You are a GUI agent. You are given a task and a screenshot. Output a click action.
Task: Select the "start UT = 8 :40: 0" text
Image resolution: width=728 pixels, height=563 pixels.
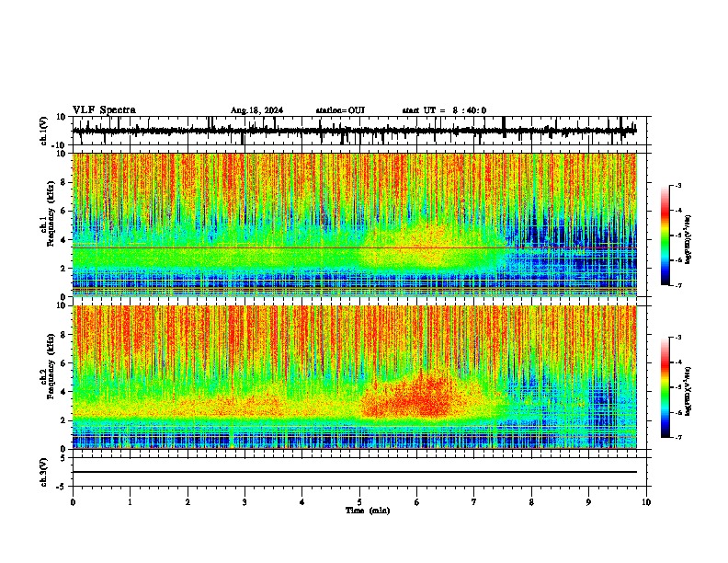tap(444, 110)
